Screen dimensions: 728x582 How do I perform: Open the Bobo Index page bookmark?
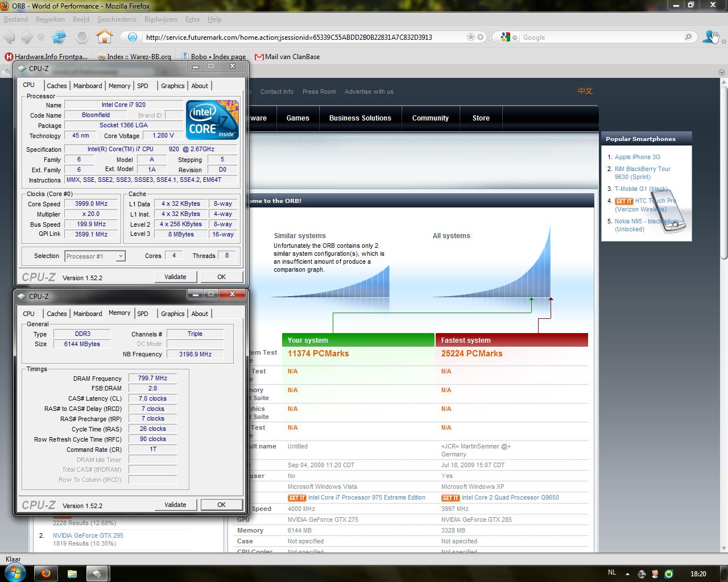214,57
